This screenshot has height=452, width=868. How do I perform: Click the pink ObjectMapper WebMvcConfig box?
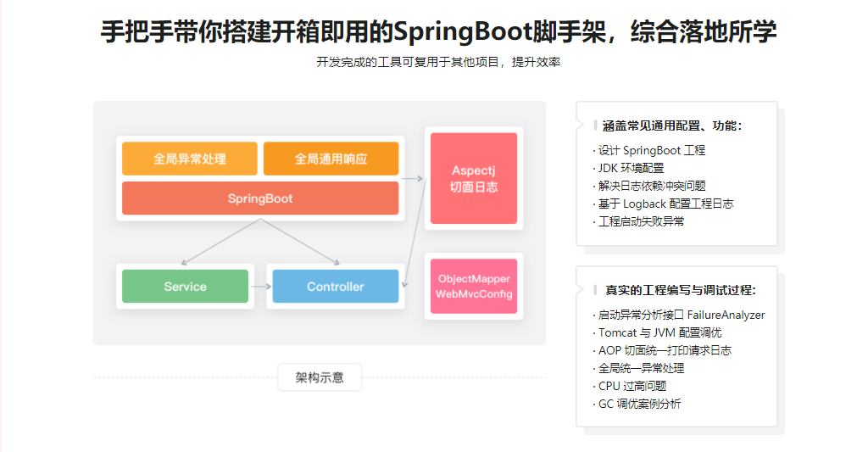pos(474,287)
